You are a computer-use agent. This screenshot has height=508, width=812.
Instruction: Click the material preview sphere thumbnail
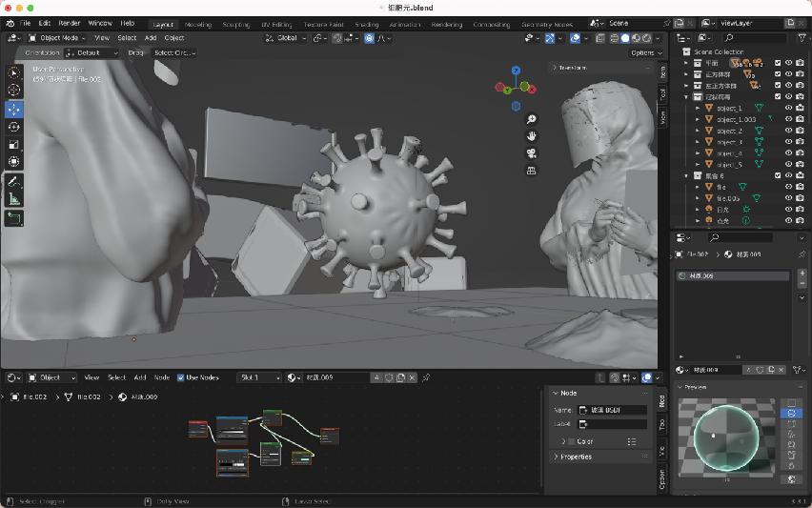click(726, 438)
